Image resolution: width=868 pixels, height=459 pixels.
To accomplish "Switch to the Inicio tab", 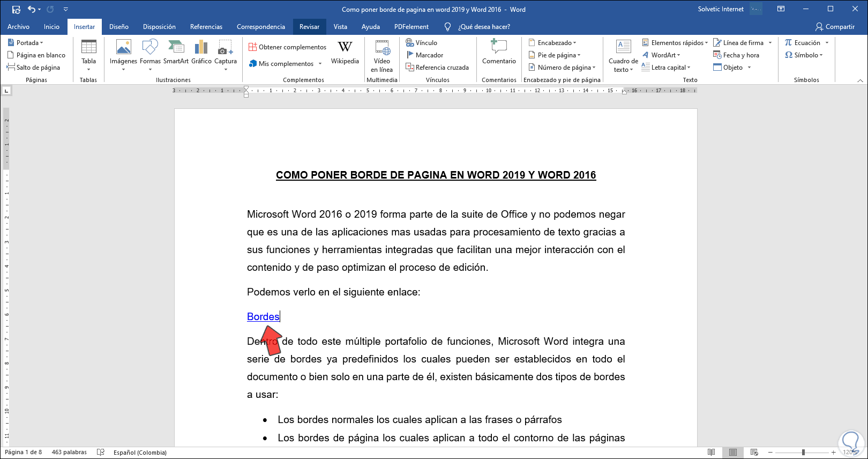I will (52, 27).
